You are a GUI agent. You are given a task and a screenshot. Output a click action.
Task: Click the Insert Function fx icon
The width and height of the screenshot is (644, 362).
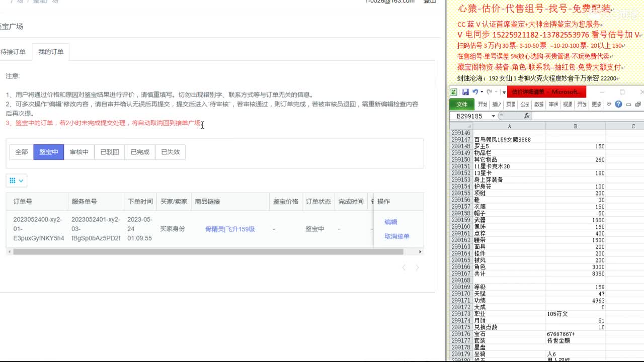[526, 116]
